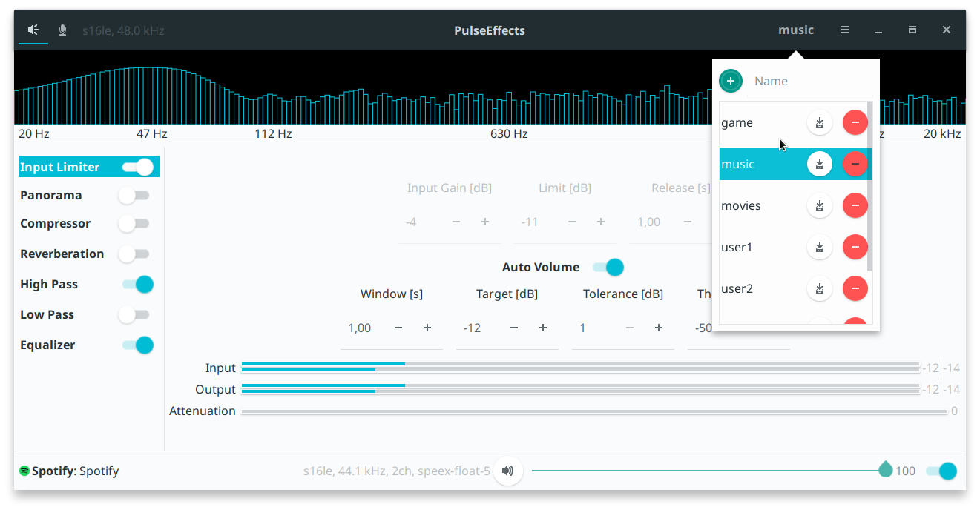The image size is (980, 510).
Task: Enable the Reverberation effect switch
Action: [134, 254]
